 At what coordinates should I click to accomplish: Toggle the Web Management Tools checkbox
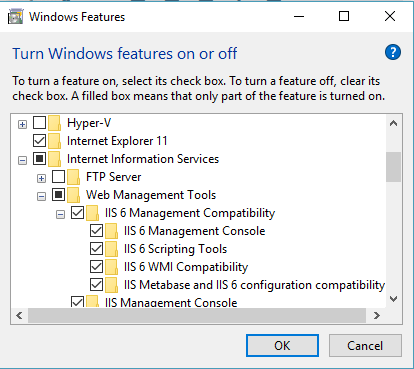tap(58, 195)
